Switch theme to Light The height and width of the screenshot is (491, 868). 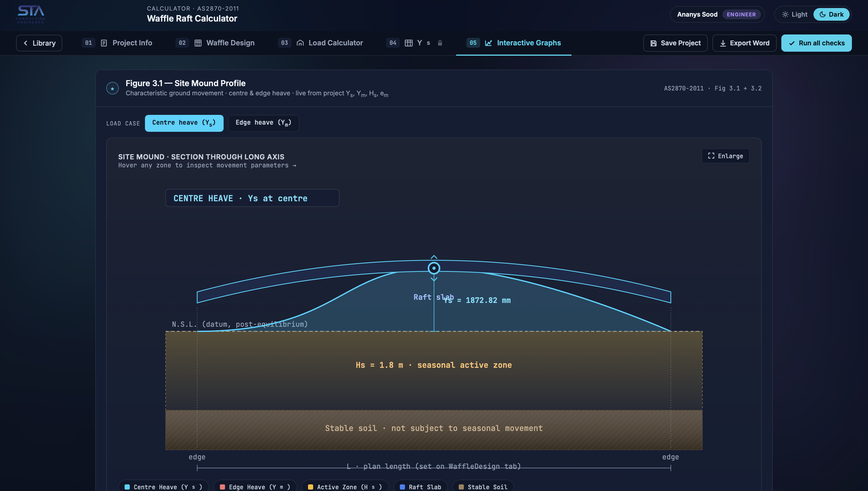click(795, 15)
